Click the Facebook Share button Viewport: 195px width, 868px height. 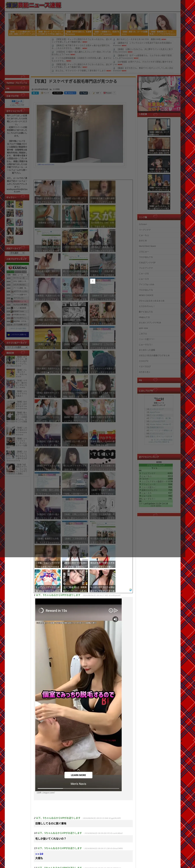71,93
